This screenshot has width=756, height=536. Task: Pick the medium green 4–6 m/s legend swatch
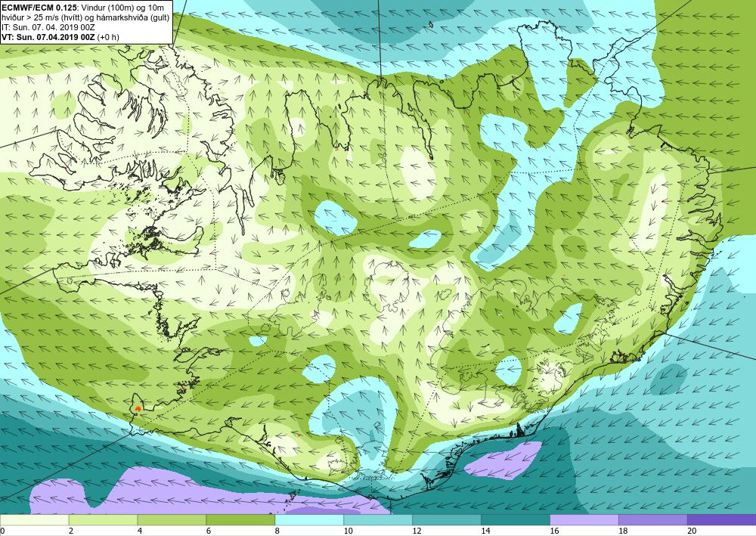[x=172, y=520]
